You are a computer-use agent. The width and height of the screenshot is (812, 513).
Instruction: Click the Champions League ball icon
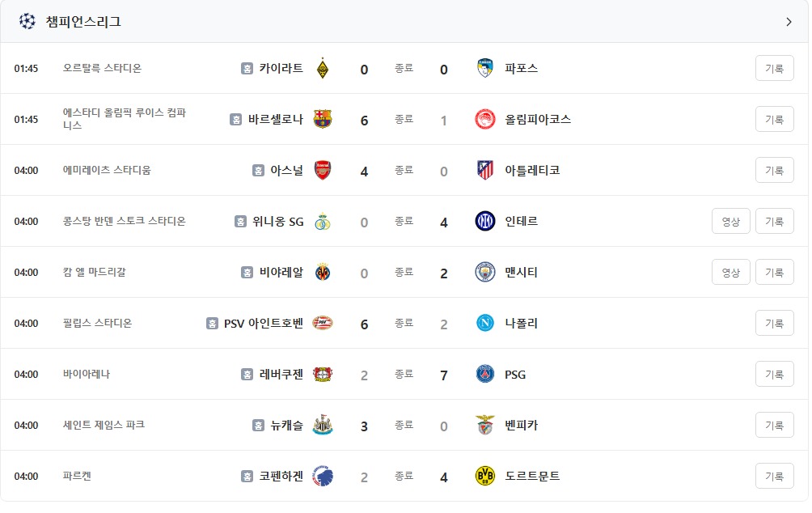click(x=27, y=21)
